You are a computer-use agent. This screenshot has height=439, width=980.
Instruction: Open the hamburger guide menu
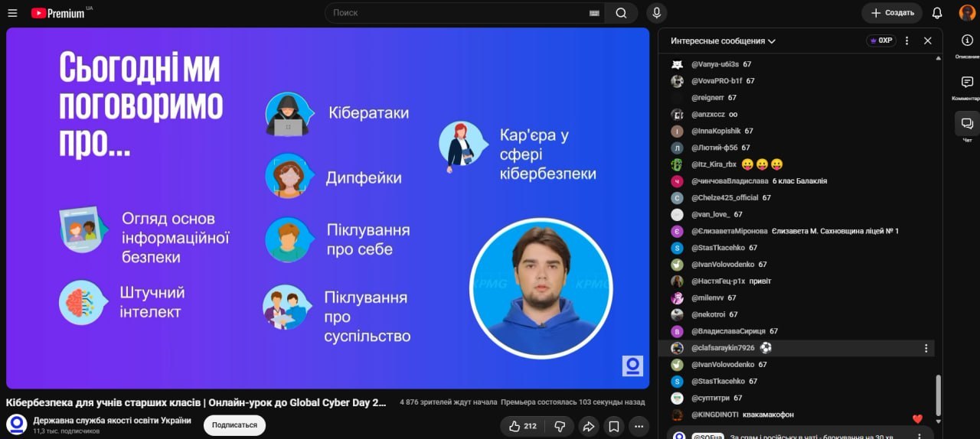[x=12, y=13]
